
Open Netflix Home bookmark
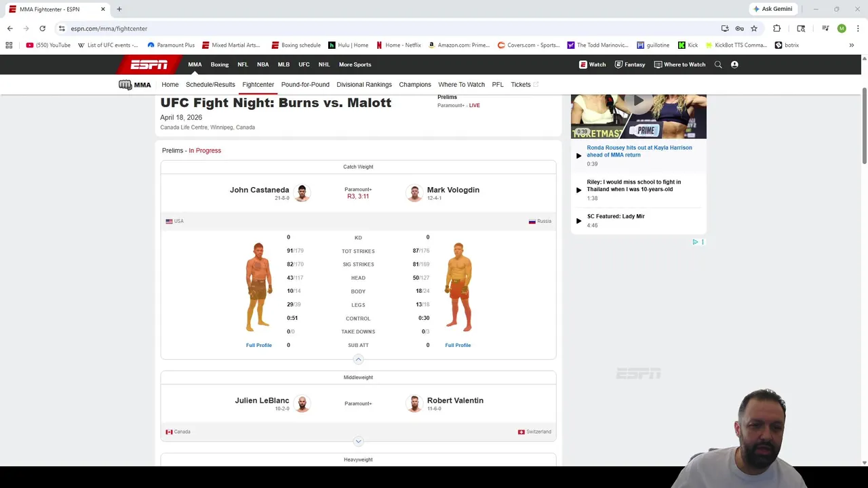399,45
